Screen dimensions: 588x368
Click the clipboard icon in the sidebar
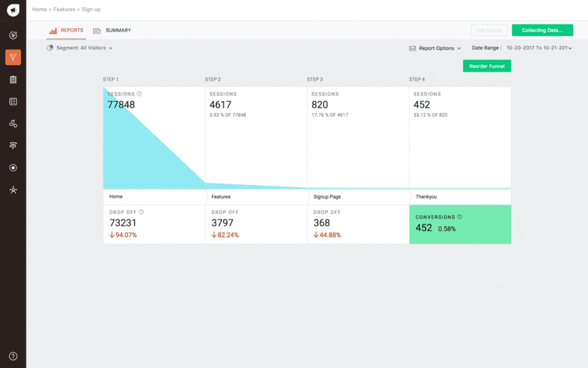[x=13, y=80]
